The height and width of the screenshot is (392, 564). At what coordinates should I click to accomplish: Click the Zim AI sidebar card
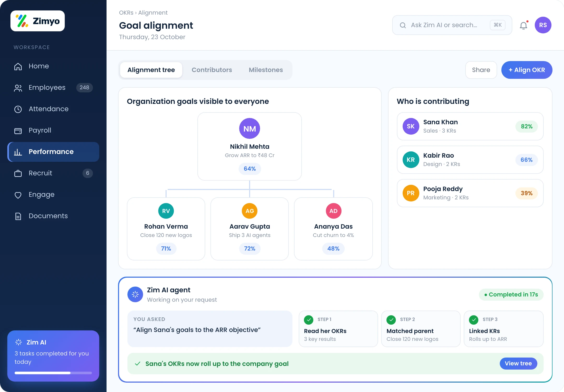coord(53,356)
